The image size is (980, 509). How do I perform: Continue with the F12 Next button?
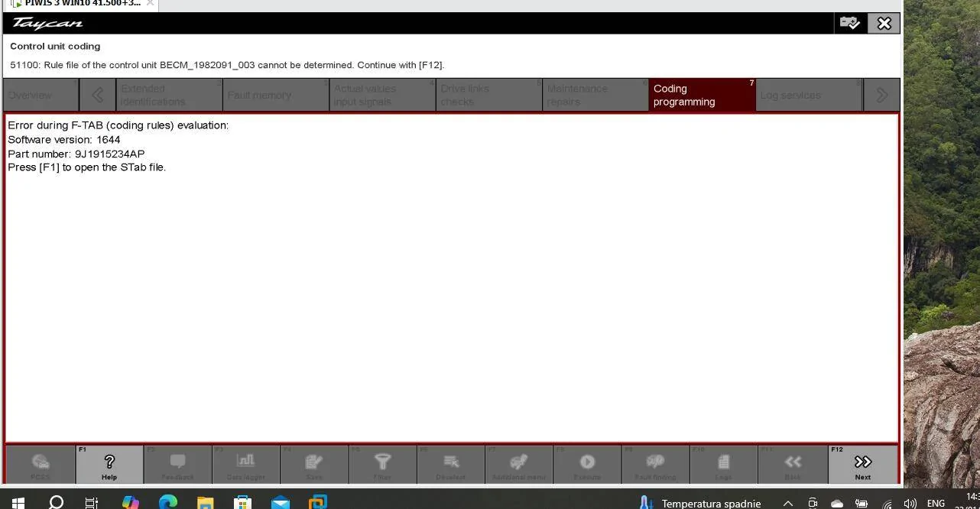(862, 464)
